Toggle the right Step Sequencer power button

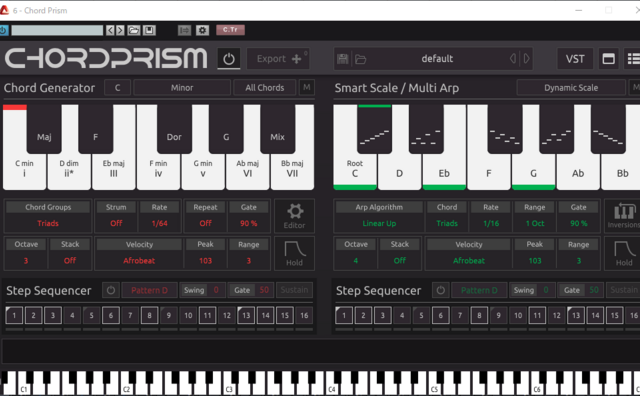pyautogui.click(x=440, y=290)
